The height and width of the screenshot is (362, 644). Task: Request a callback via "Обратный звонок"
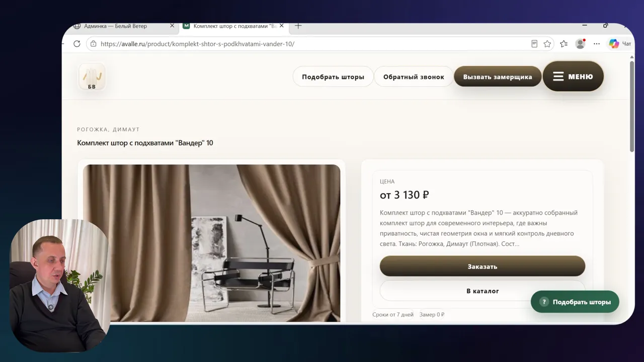coord(414,77)
